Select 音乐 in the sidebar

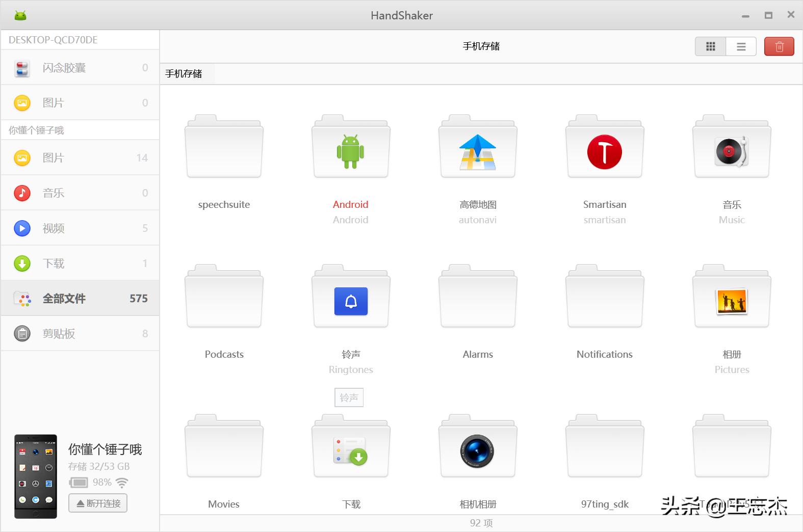(x=80, y=193)
